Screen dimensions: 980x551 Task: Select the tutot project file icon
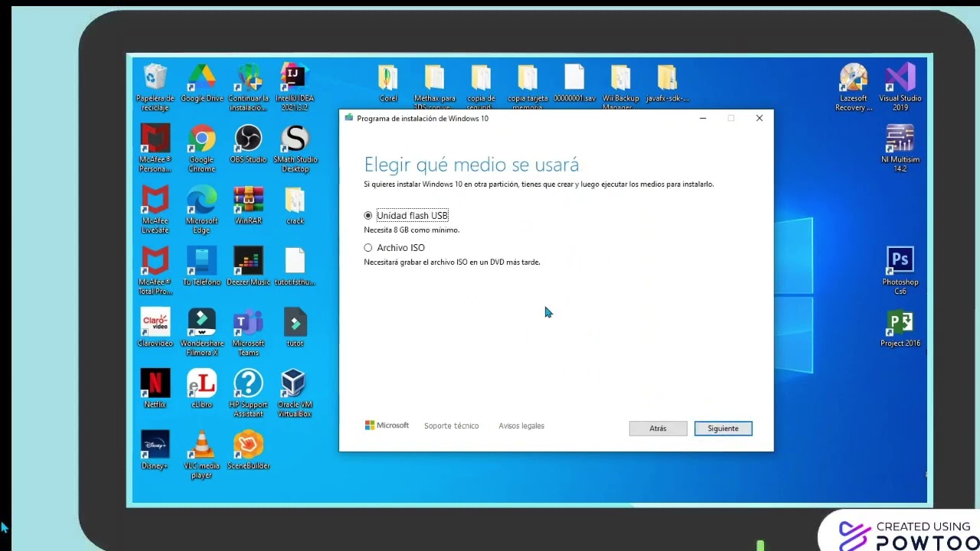point(295,322)
